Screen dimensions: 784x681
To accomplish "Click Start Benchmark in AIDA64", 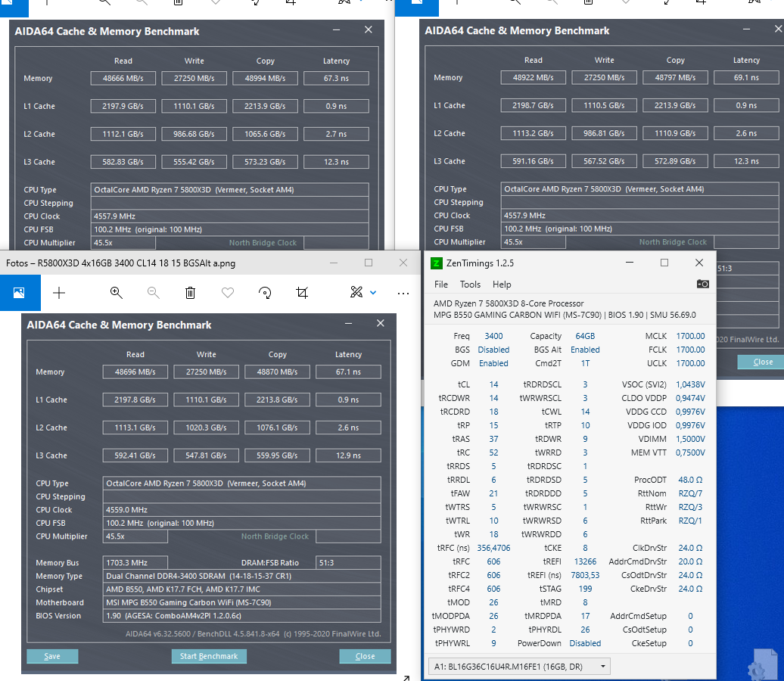I will (209, 656).
